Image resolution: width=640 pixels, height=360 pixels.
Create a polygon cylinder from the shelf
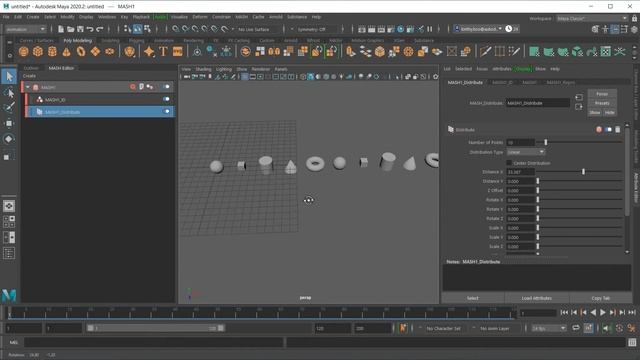(x=52, y=51)
